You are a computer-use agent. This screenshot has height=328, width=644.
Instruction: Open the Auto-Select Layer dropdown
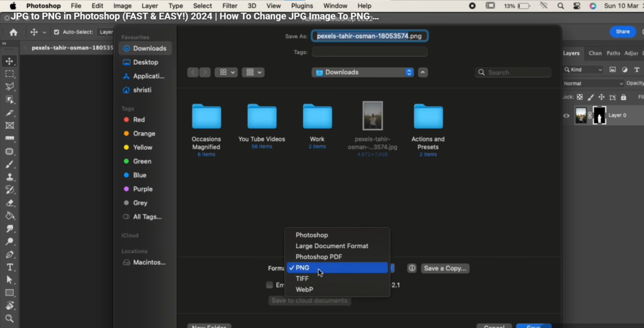point(106,32)
